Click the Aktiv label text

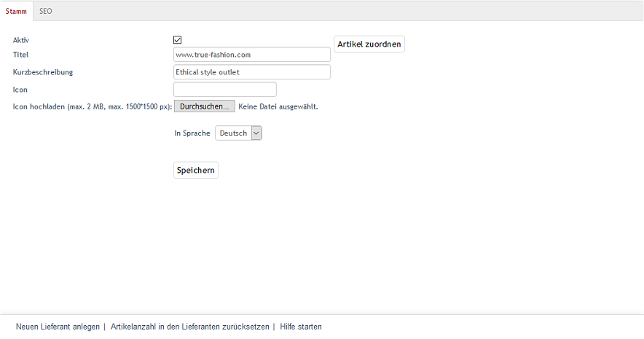tap(21, 40)
